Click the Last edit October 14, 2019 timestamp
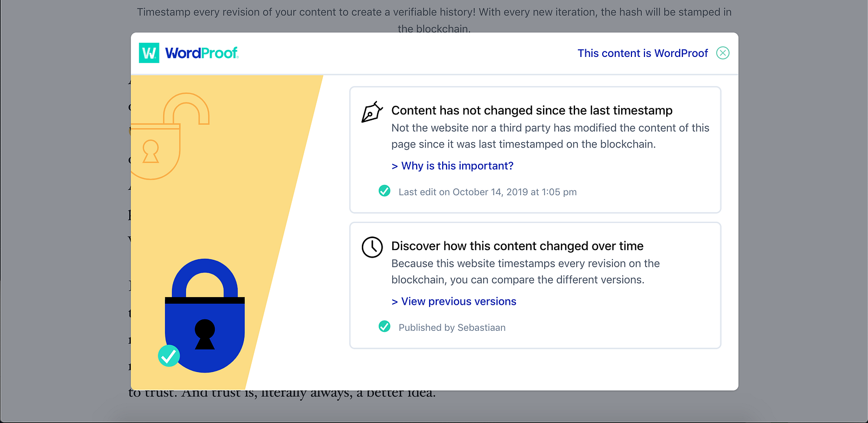This screenshot has width=868, height=423. pos(487,192)
